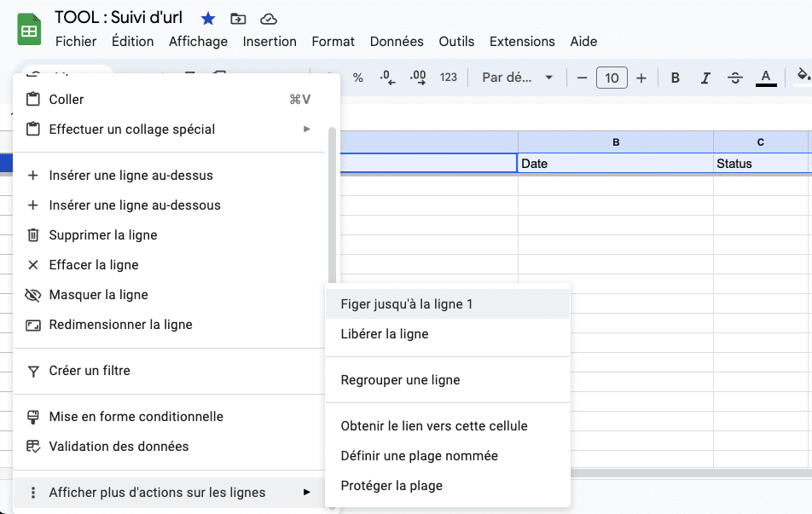
Task: Click the context menu vertical scrollbar
Action: (x=332, y=205)
